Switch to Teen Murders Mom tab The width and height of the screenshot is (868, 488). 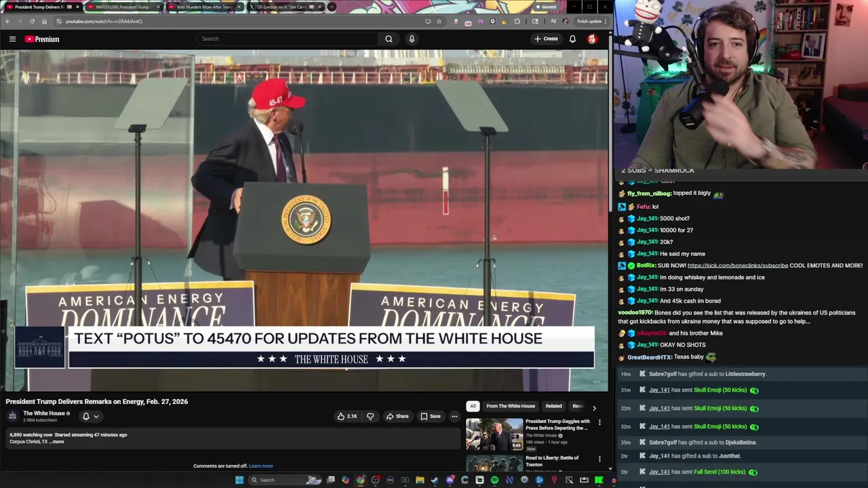(x=203, y=7)
